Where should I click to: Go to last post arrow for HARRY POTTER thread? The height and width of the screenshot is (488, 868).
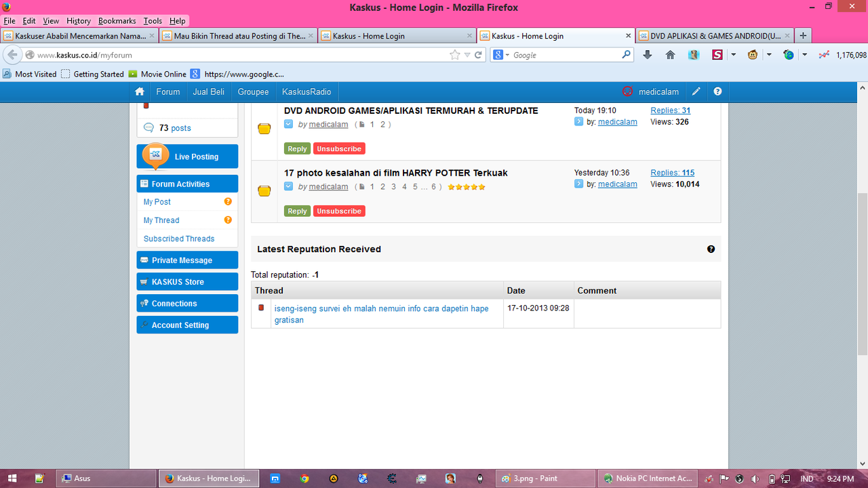[x=578, y=184]
